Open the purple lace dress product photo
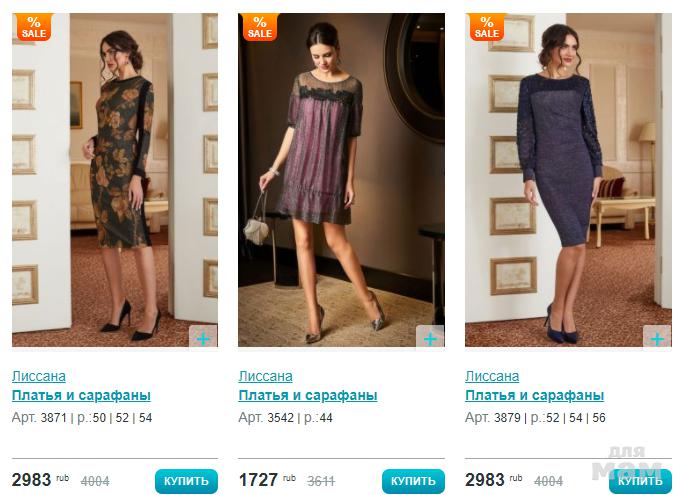677x495 pixels. [342, 180]
